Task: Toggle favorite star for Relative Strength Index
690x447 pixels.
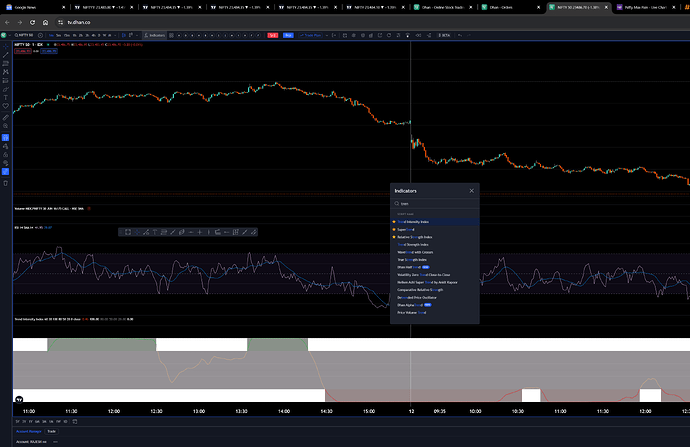Action: (x=394, y=237)
